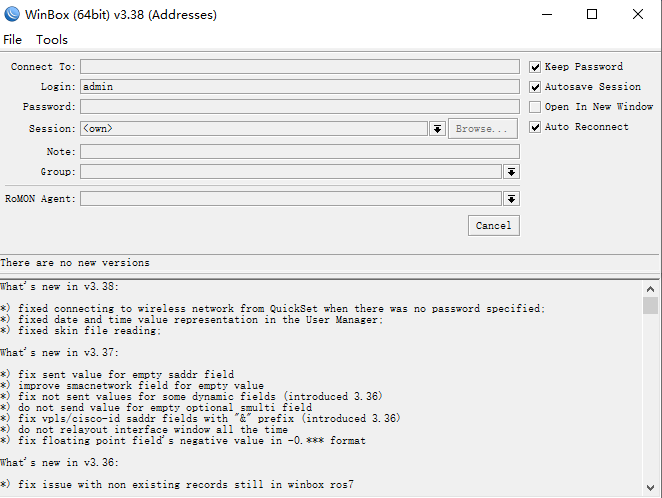Click the Browse... button
The image size is (662, 498).
click(483, 128)
